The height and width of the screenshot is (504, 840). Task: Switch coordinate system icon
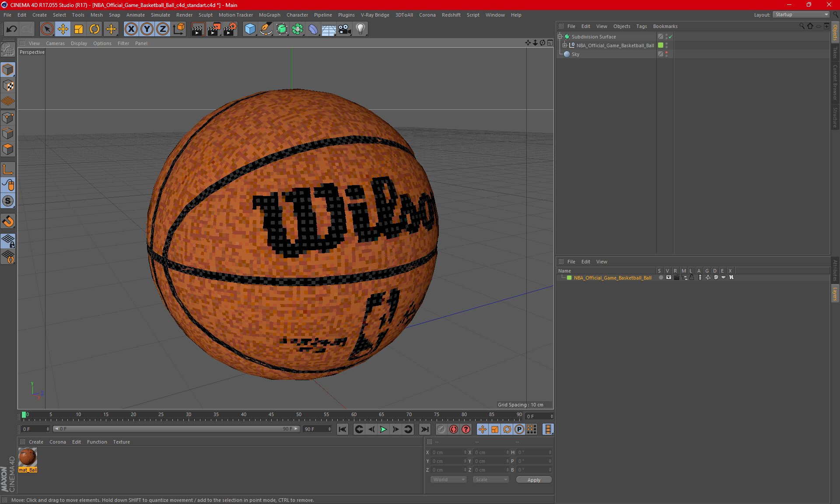pos(178,29)
